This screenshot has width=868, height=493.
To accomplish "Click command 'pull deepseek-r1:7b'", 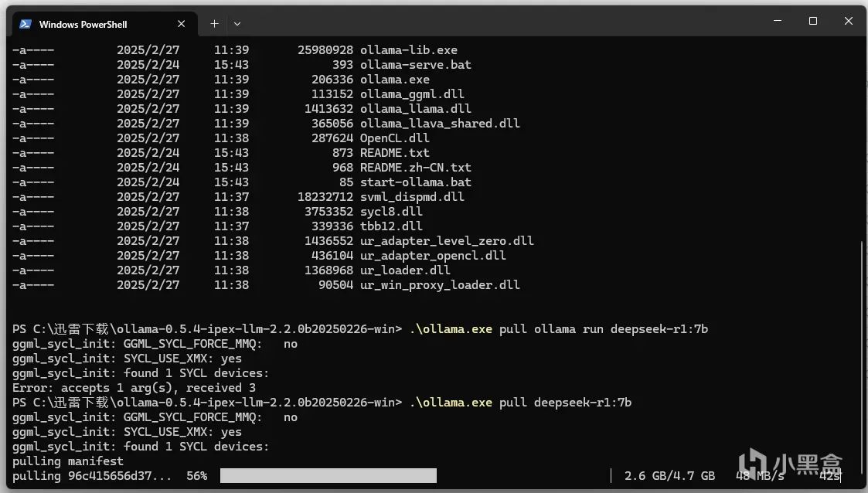I will point(565,403).
